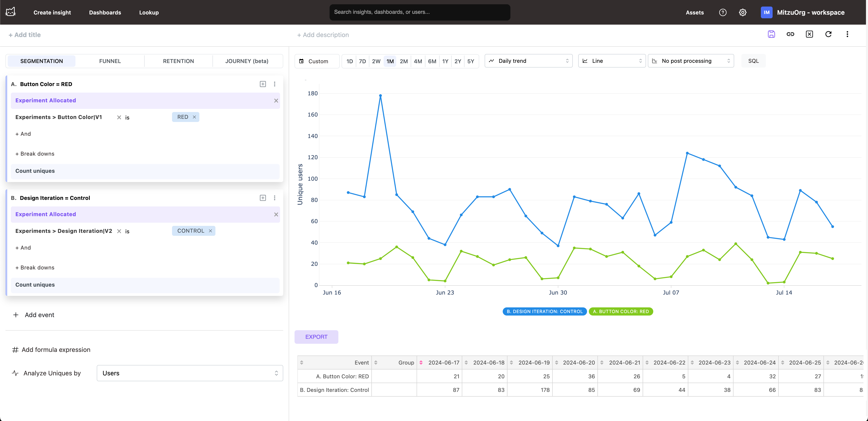Expand the Line chart type dropdown
Viewport: 868px width, 421px height.
click(x=612, y=61)
